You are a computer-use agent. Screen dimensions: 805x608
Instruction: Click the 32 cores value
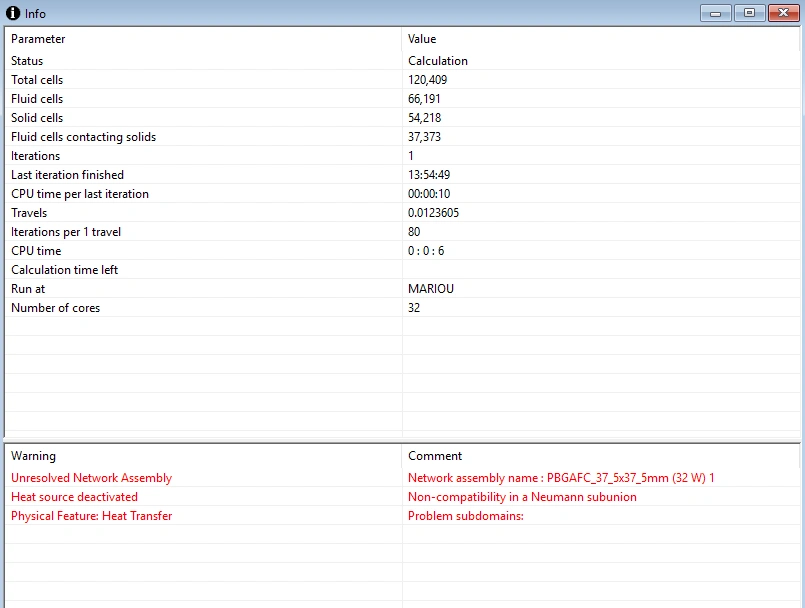pyautogui.click(x=414, y=308)
